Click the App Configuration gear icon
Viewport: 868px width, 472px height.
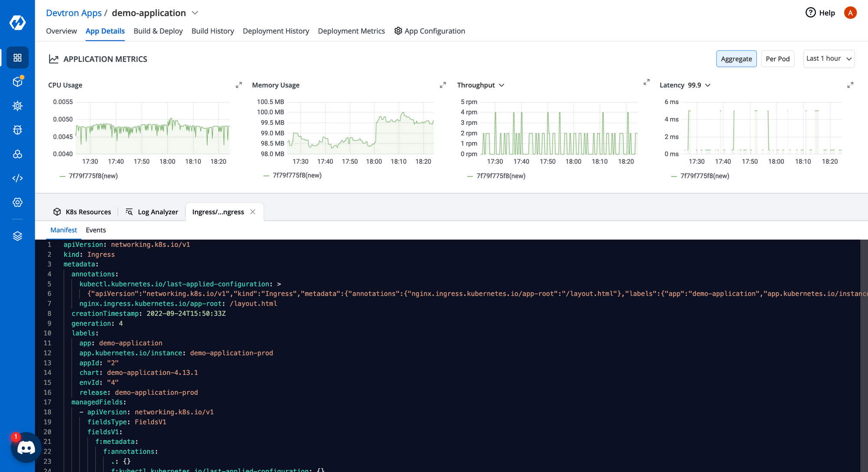398,31
